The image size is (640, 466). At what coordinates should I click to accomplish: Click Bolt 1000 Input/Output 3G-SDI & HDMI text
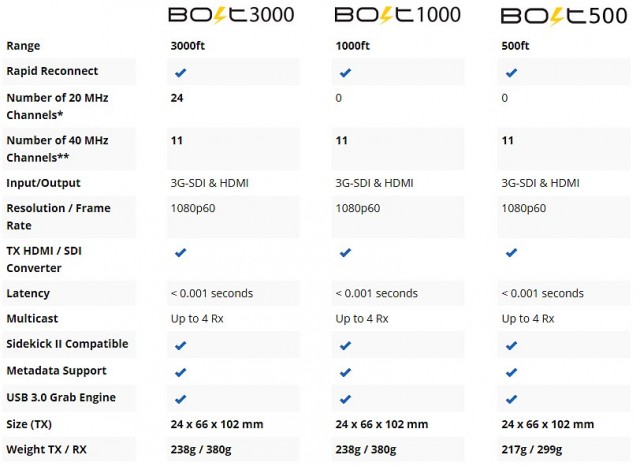374,183
